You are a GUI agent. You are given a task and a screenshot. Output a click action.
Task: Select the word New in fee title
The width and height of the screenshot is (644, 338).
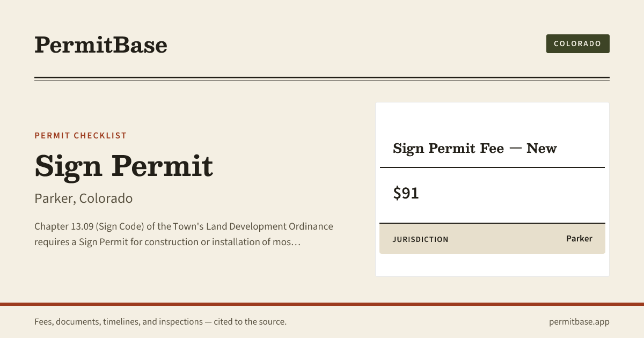pyautogui.click(x=541, y=148)
